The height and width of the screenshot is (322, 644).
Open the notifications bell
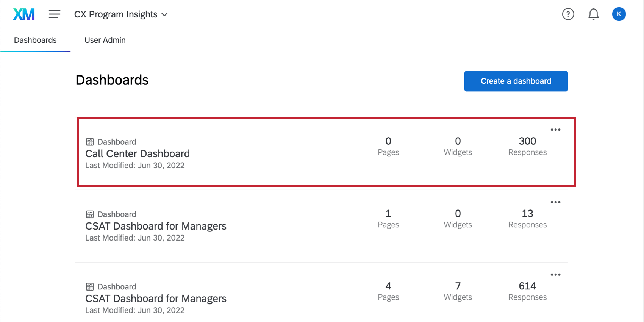pyautogui.click(x=593, y=14)
